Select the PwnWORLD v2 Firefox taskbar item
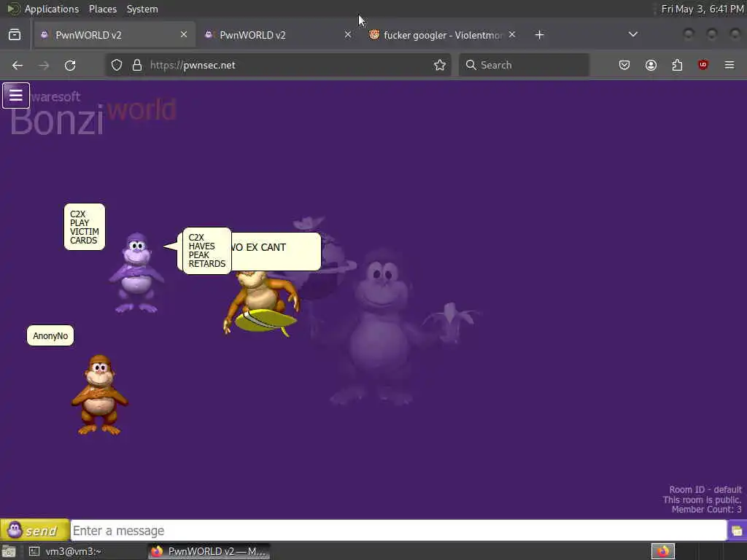 point(209,551)
